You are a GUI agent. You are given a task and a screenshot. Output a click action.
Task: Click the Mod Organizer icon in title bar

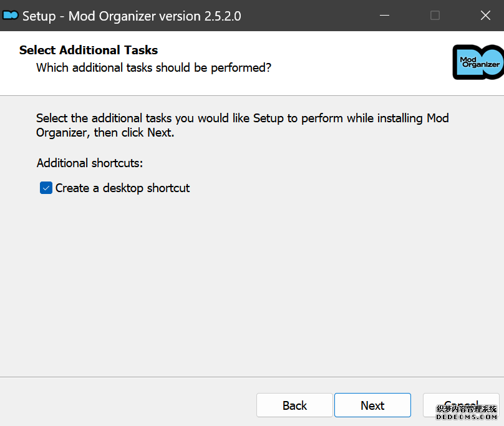tap(11, 16)
